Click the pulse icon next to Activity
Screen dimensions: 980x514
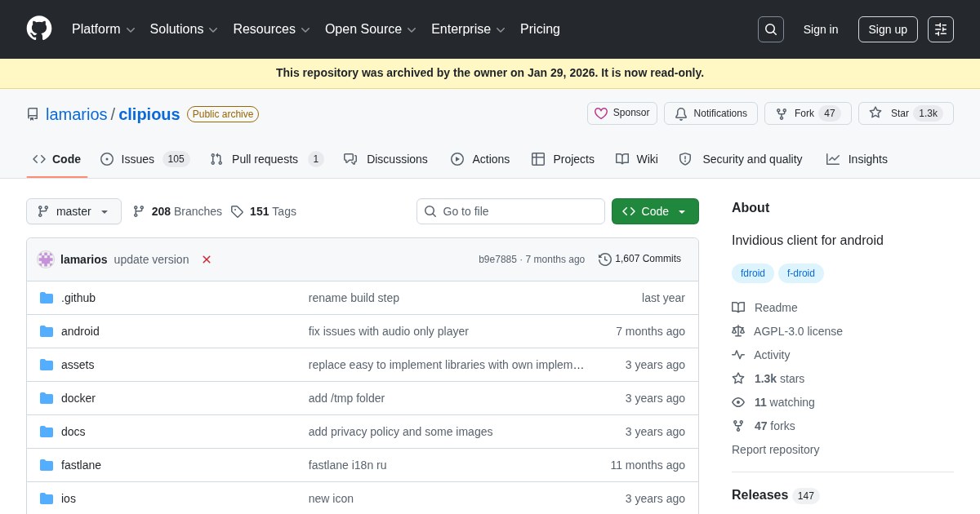point(738,355)
